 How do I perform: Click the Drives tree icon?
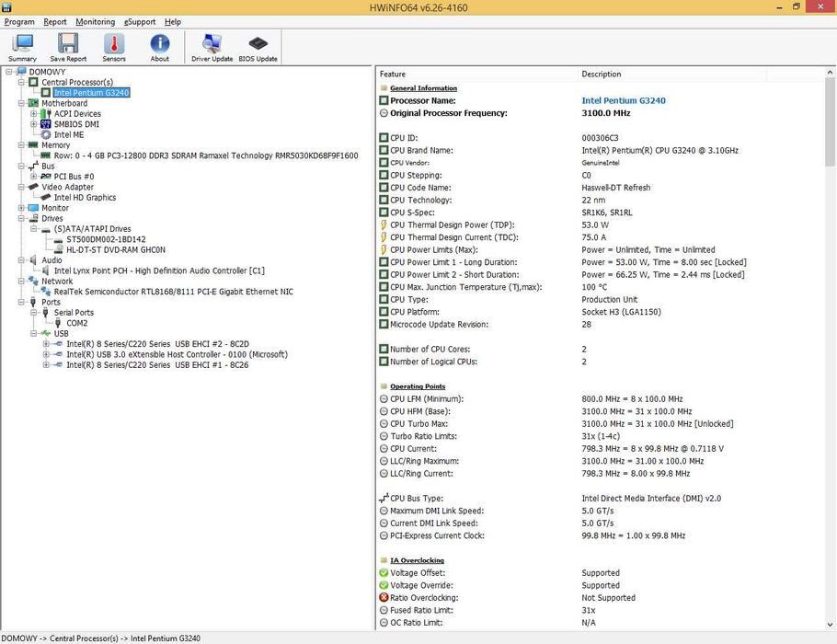pyautogui.click(x=34, y=218)
